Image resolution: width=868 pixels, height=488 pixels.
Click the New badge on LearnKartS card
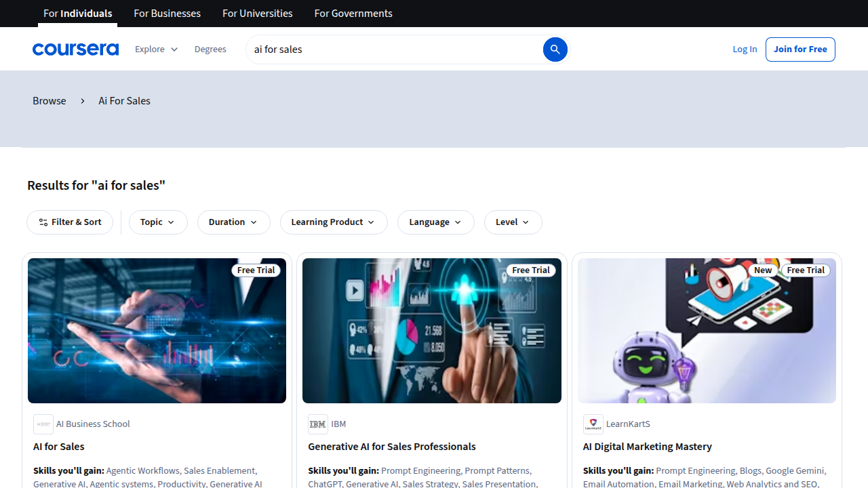pyautogui.click(x=763, y=270)
